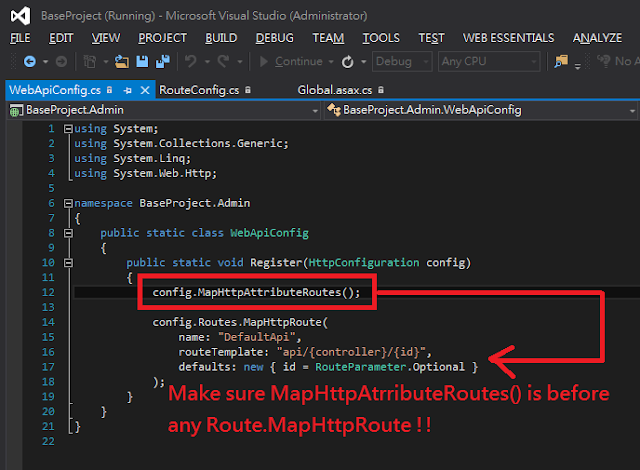Click the config.MapHttpAttributeRoutes() code line
Screen dimensions: 640x470
[256, 293]
